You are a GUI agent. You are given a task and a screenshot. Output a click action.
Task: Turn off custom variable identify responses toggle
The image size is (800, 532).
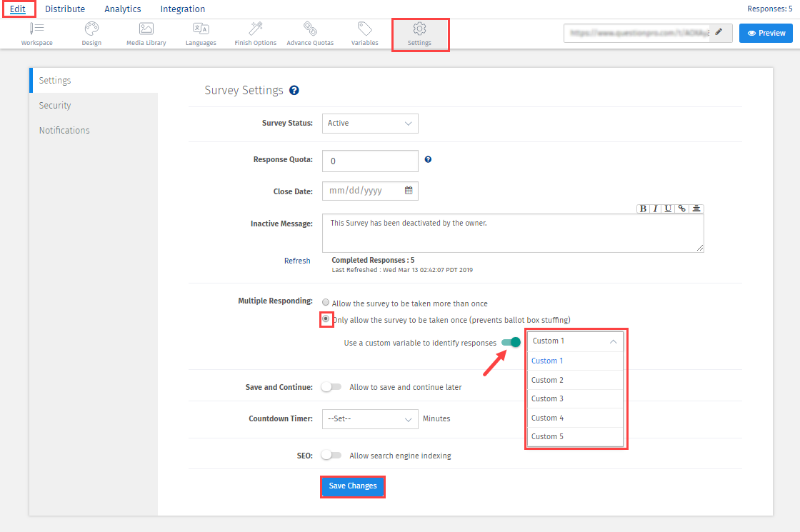pyautogui.click(x=511, y=343)
